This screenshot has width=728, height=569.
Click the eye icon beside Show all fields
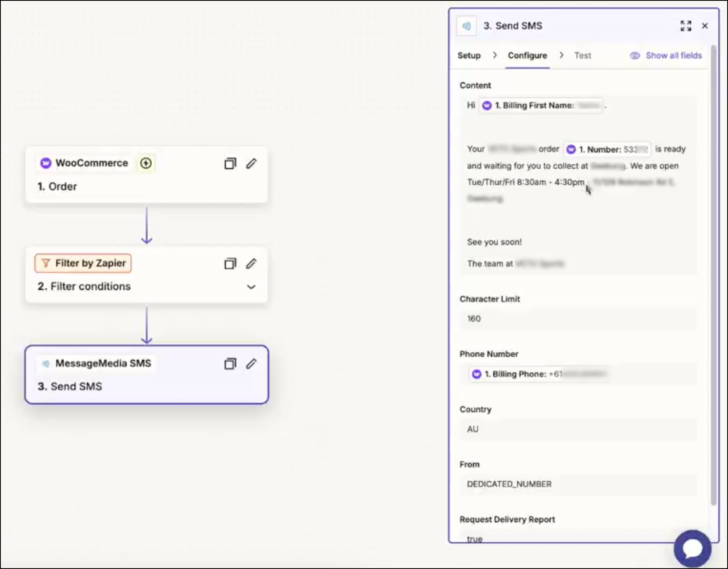click(x=634, y=55)
